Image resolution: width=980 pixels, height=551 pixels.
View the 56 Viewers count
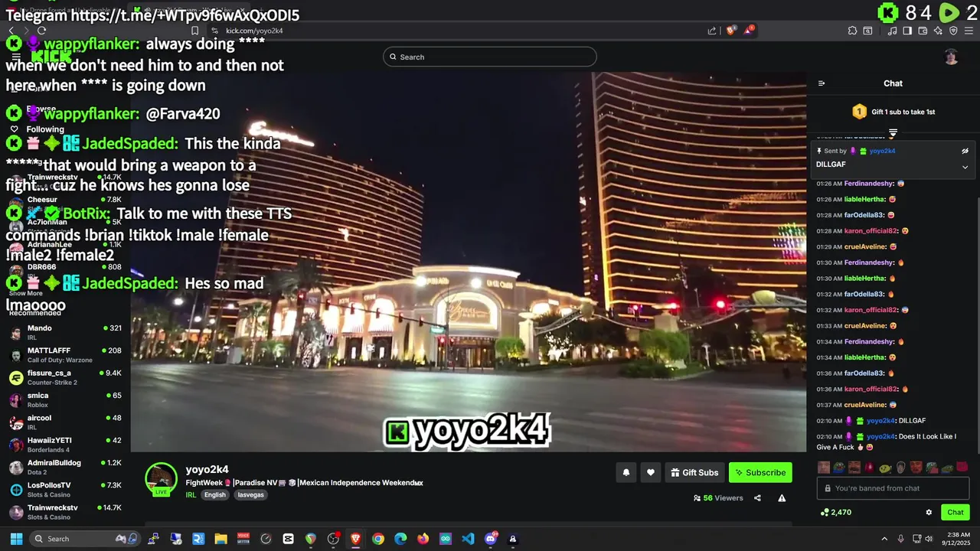tap(718, 498)
